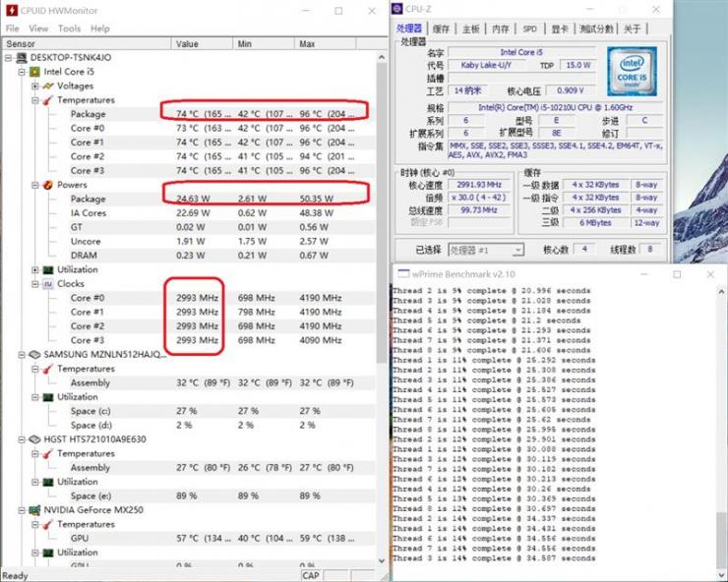728x582 pixels.
Task: Expand the Voltages node
Action: click(35, 87)
